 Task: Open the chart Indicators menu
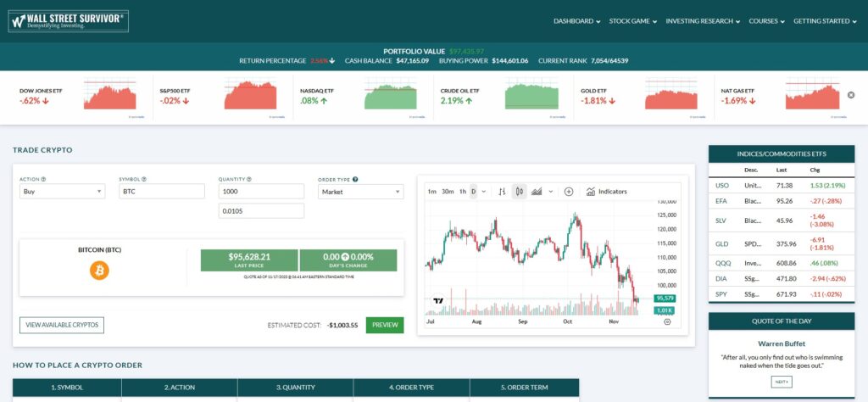pyautogui.click(x=606, y=192)
